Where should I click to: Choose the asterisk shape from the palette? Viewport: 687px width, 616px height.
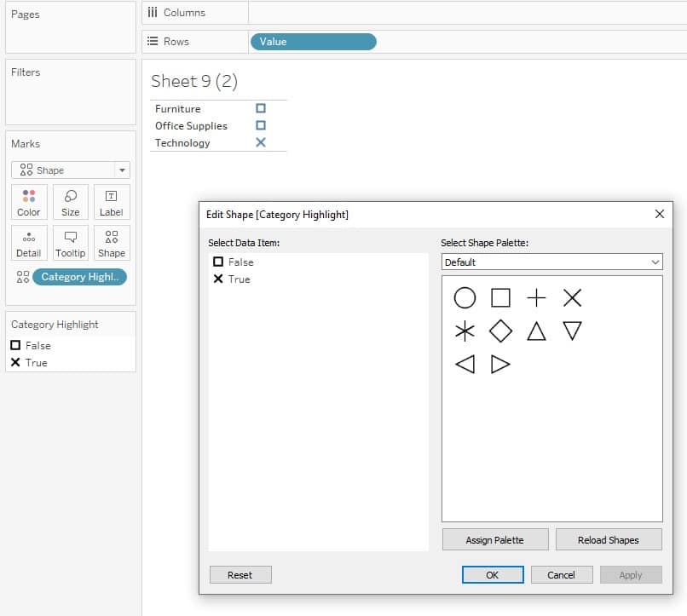pos(465,331)
